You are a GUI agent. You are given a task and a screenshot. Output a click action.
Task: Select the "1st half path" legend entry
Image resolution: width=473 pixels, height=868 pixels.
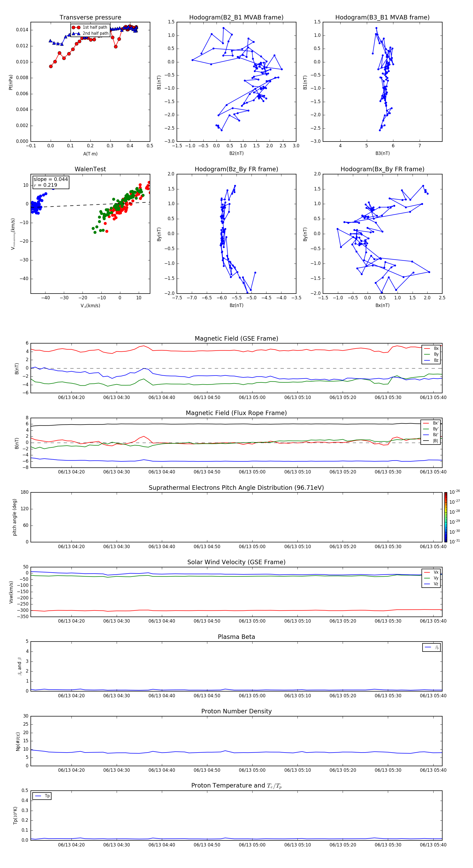point(90,27)
